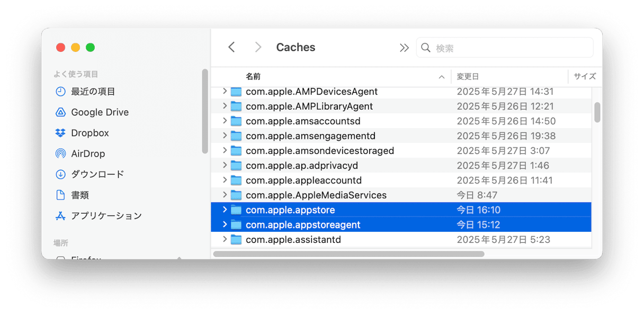
Task: Expand the com.apple.AMPDevicesAgent folder
Action: coord(225,91)
